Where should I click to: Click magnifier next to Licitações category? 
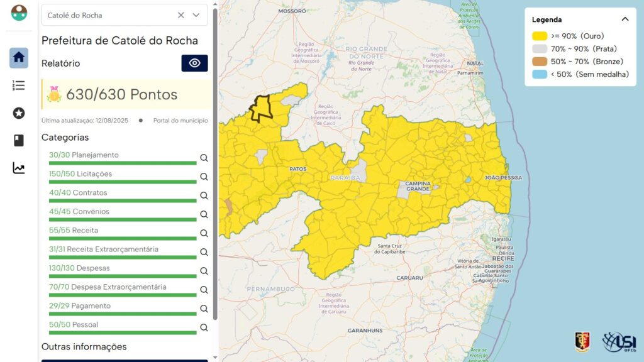click(x=204, y=177)
